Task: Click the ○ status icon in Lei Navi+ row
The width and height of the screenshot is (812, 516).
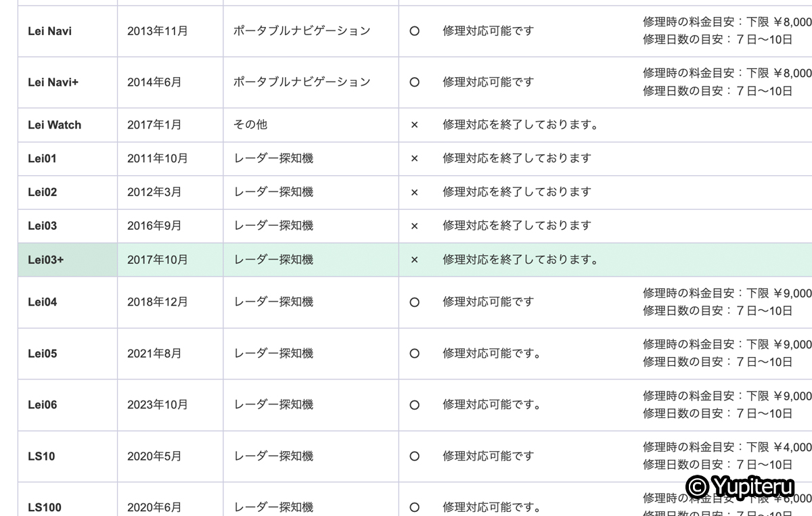Action: [x=415, y=82]
